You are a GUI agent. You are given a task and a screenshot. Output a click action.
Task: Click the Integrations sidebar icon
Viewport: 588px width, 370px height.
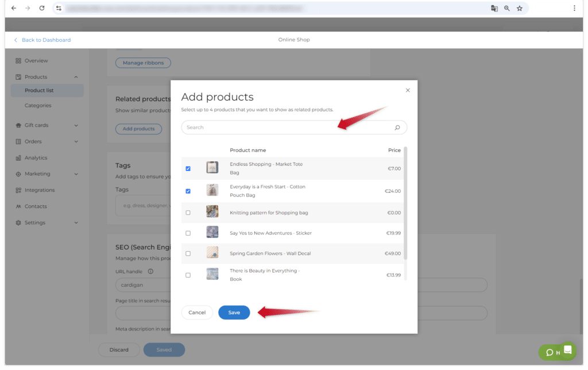coord(18,190)
